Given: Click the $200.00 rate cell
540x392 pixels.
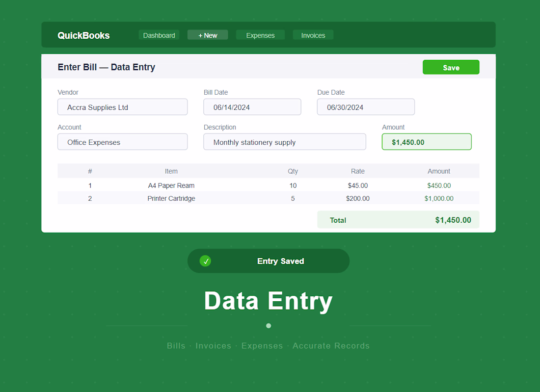Looking at the screenshot, I should (x=358, y=198).
